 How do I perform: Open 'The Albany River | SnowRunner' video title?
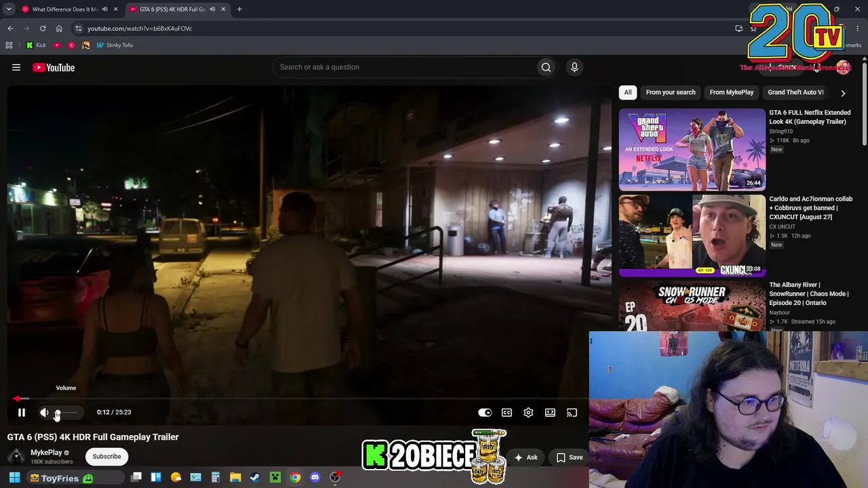809,294
